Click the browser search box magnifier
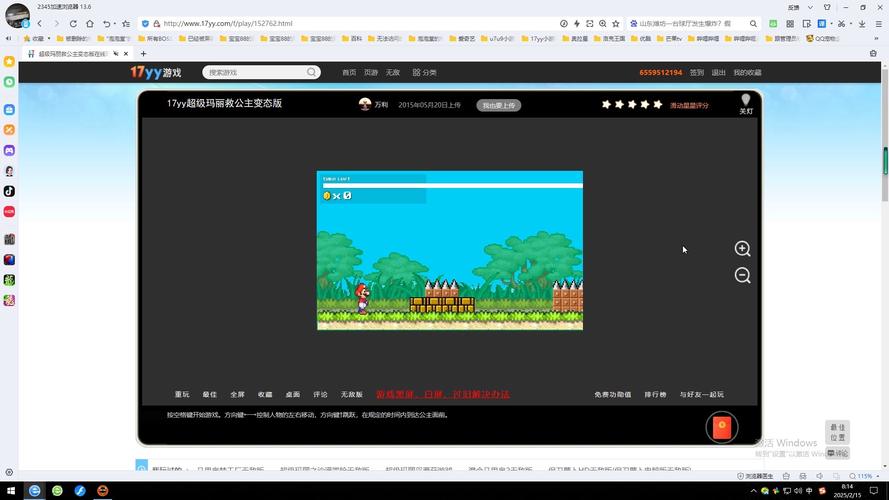This screenshot has width=889, height=500. 753,24
